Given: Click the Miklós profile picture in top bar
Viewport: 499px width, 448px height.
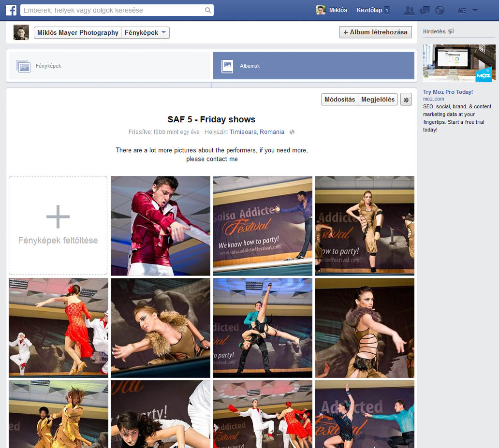Looking at the screenshot, I should [321, 10].
